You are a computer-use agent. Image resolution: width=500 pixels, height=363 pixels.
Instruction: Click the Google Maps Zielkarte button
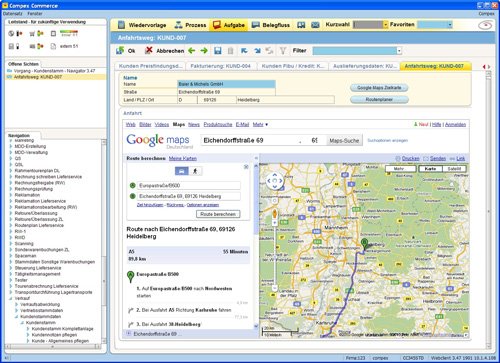tap(379, 88)
